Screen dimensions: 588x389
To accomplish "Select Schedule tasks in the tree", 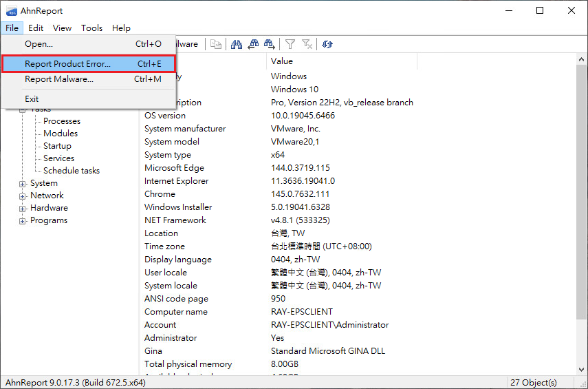I will pyautogui.click(x=72, y=171).
